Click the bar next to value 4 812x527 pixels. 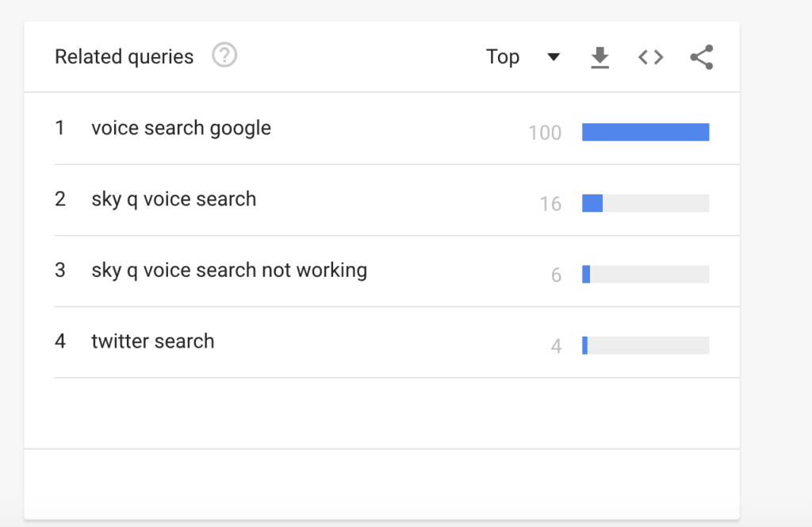pos(645,345)
